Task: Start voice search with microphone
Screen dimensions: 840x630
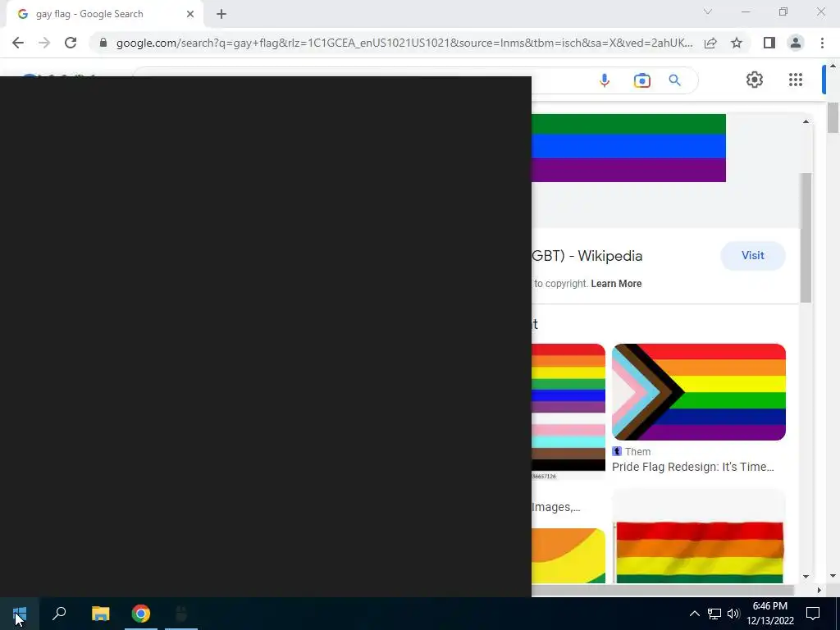Action: 605,80
